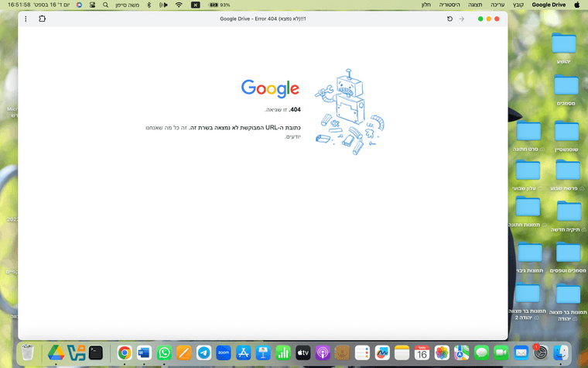Open Reminders from the dock
Viewport: 588px width, 368px height.
point(362,353)
